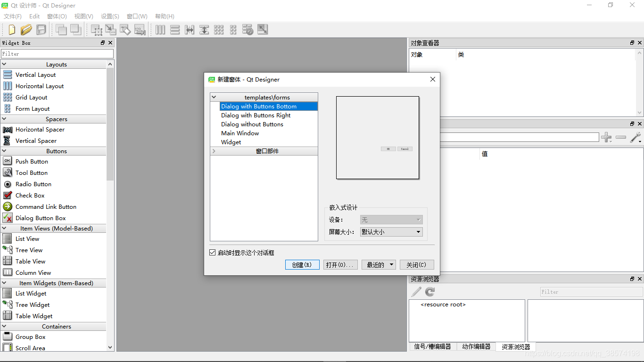Click the resource browser Filter field
644x362 pixels.
(x=591, y=292)
